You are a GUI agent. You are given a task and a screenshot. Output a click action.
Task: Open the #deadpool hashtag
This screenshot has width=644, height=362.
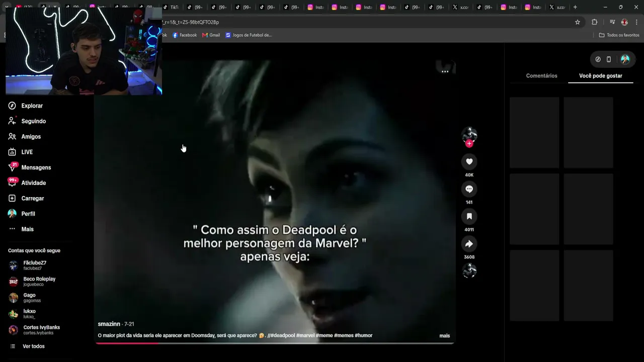pos(282,335)
